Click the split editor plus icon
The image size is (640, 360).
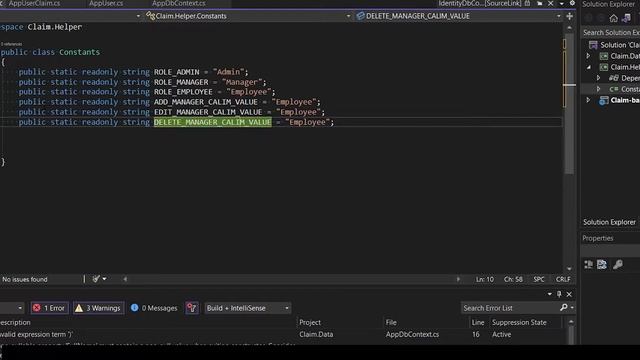(569, 16)
